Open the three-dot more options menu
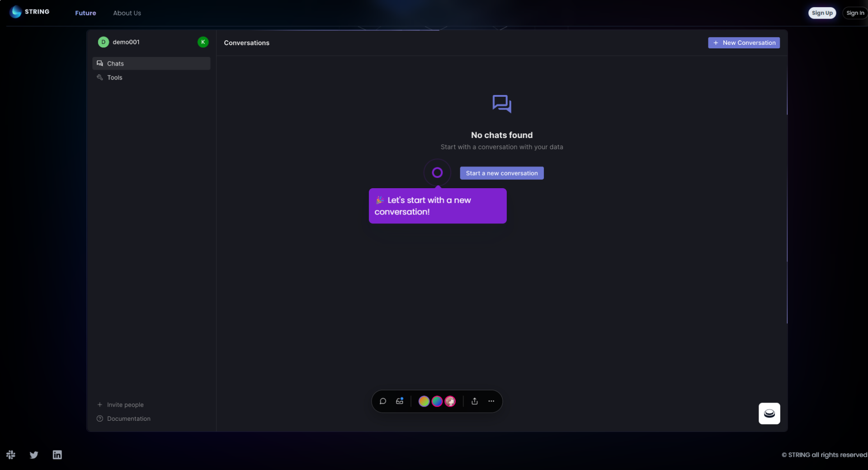 point(491,401)
